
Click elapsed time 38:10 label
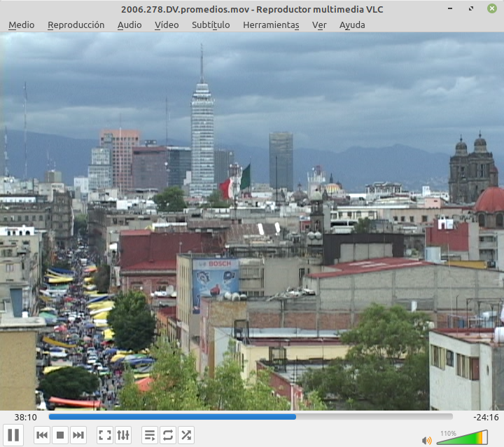(x=26, y=418)
